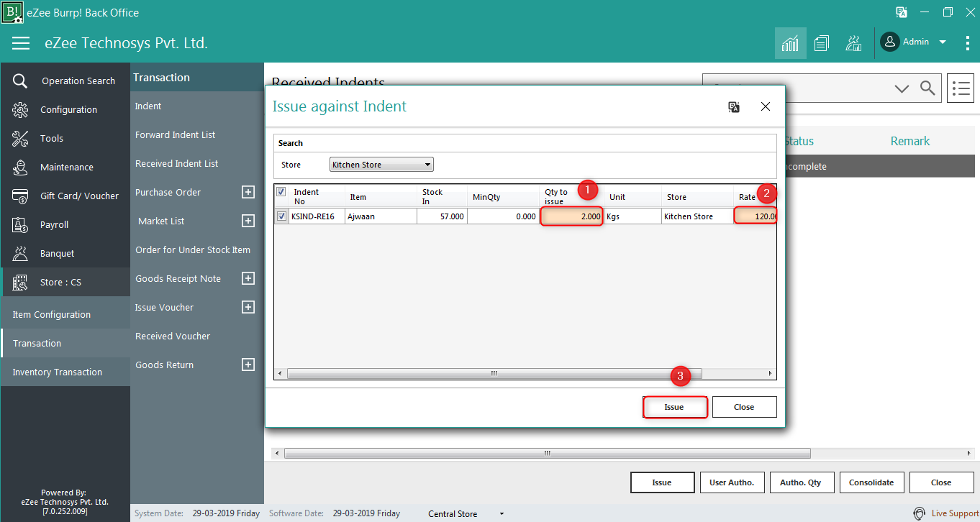980x522 pixels.
Task: Click the Maintenance worker icon
Action: tap(20, 168)
